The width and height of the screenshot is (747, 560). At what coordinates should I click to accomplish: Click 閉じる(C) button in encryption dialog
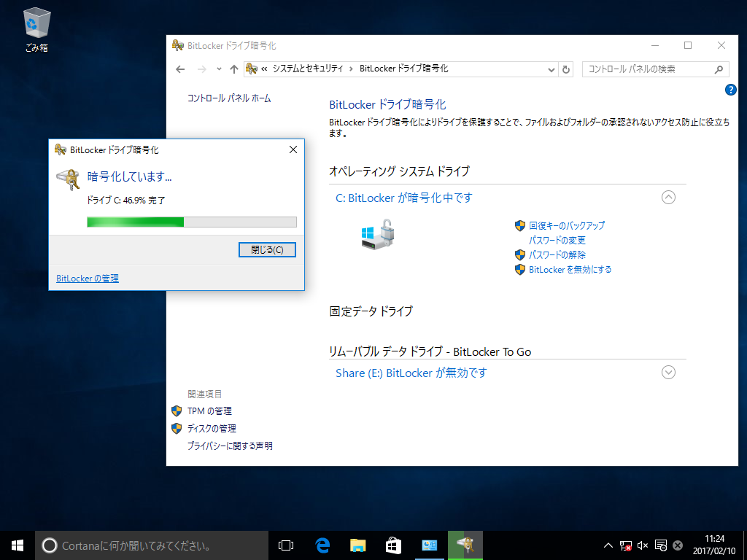(x=267, y=249)
